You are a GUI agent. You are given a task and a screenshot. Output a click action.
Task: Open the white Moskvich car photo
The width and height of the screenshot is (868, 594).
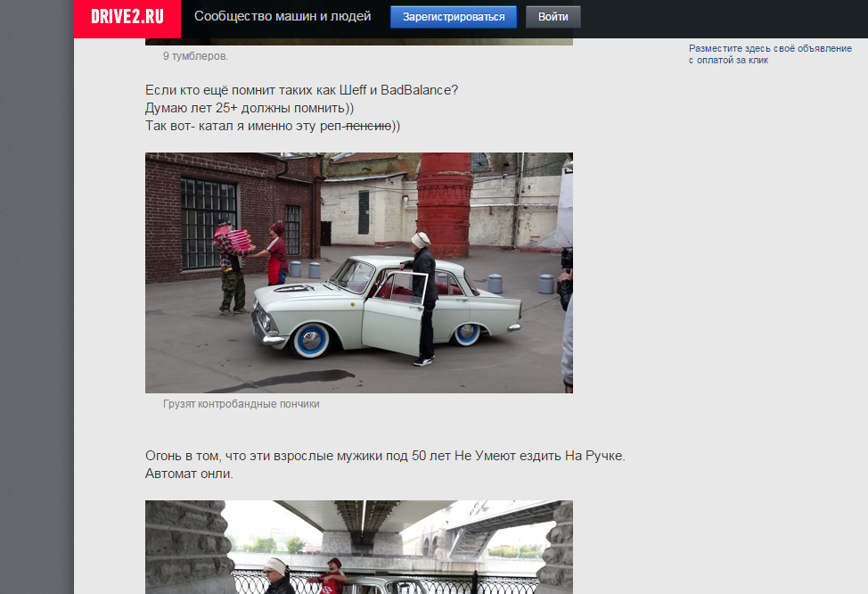(359, 273)
